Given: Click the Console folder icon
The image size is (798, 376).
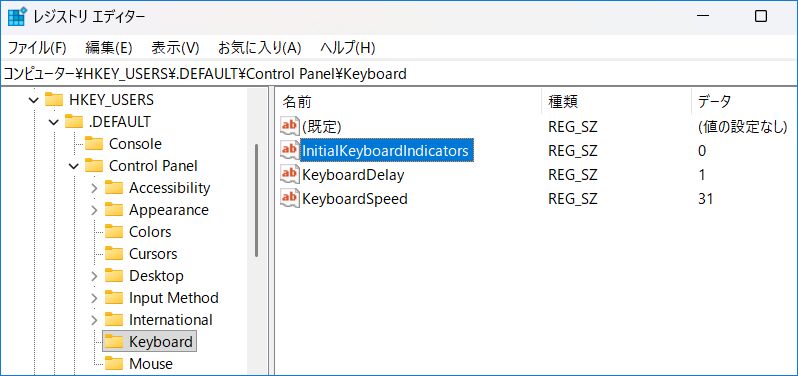Looking at the screenshot, I should pos(94,143).
